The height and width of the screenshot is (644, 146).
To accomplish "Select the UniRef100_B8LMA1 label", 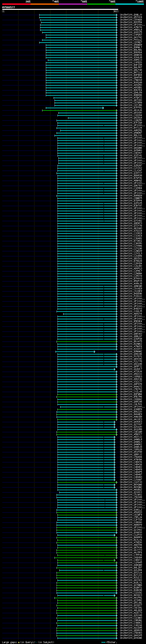I will (x=131, y=50).
